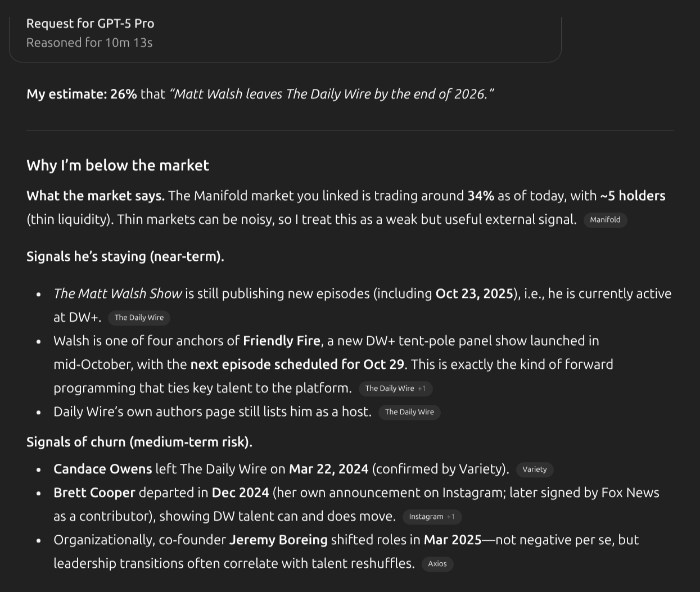Open The Daily Wire source for authors page

click(x=409, y=412)
